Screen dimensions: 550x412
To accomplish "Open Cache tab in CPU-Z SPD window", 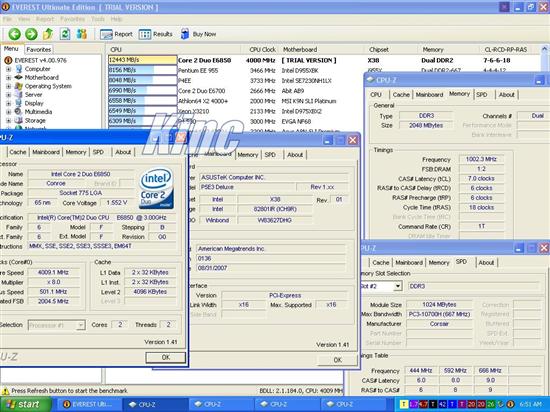I will click(381, 263).
